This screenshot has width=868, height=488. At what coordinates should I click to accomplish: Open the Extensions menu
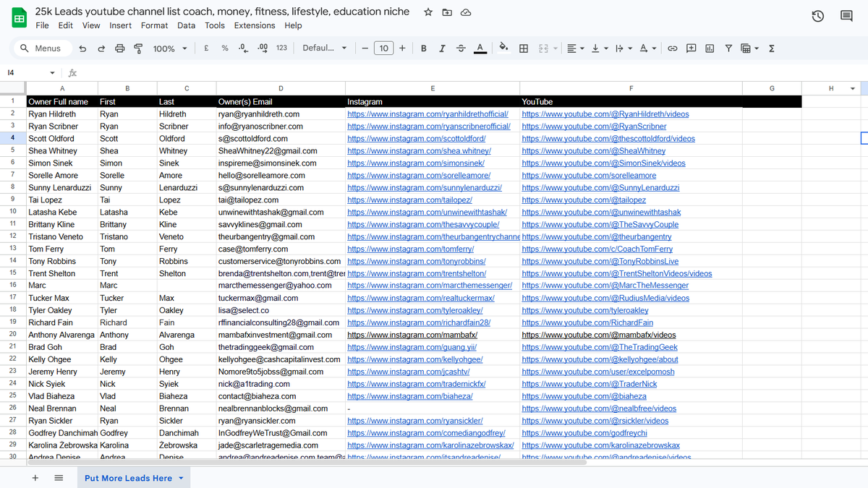pyautogui.click(x=255, y=25)
